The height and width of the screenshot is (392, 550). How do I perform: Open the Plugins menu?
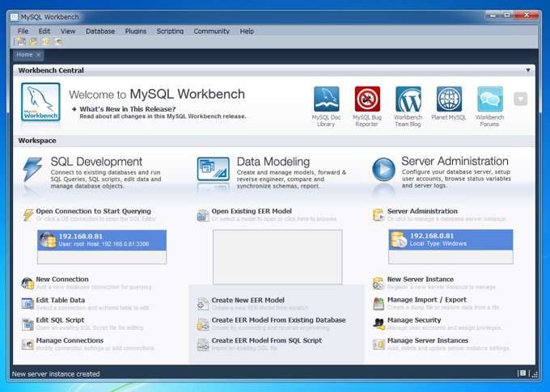(136, 32)
